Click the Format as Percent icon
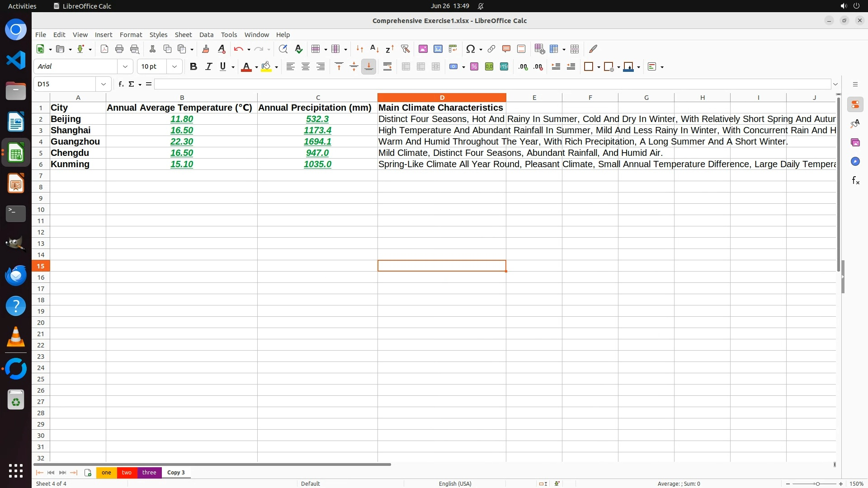The height and width of the screenshot is (488, 868). 474,66
